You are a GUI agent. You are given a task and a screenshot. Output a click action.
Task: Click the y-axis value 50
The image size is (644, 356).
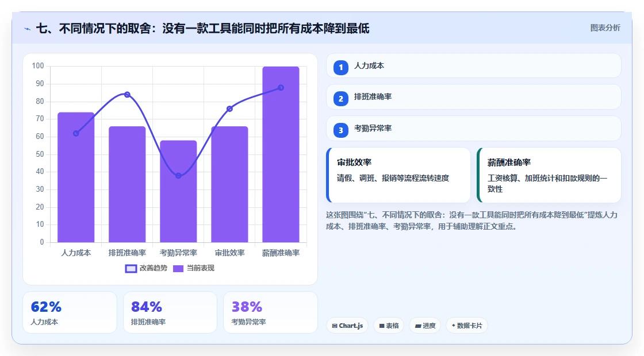tap(40, 154)
